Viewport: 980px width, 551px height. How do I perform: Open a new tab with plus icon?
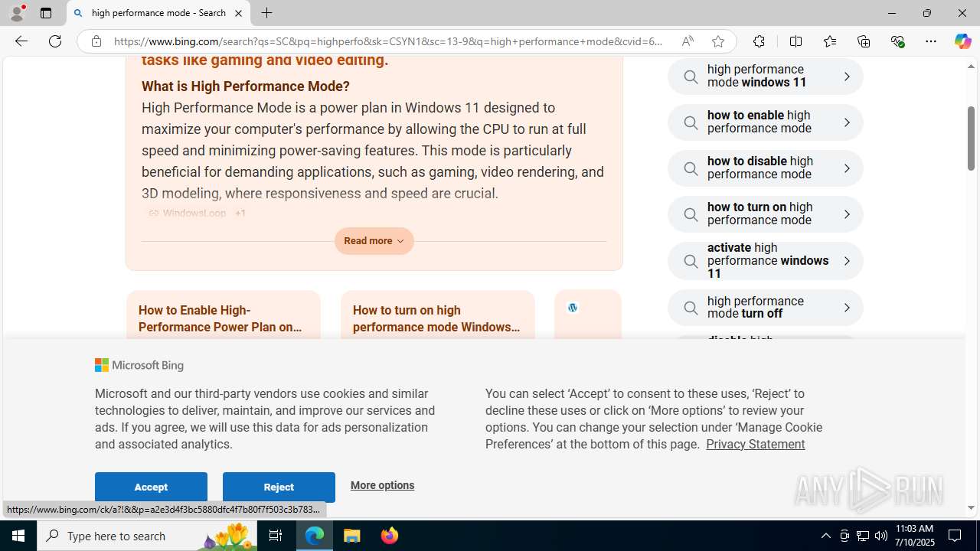266,13
